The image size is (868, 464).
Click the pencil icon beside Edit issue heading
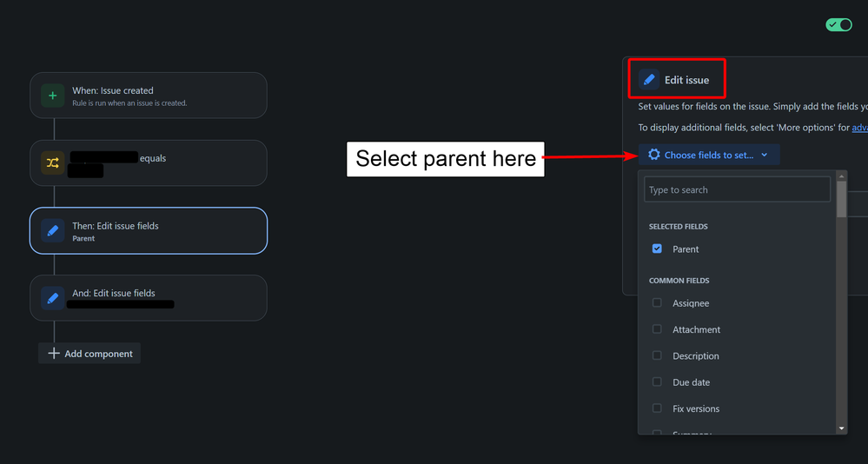point(649,80)
